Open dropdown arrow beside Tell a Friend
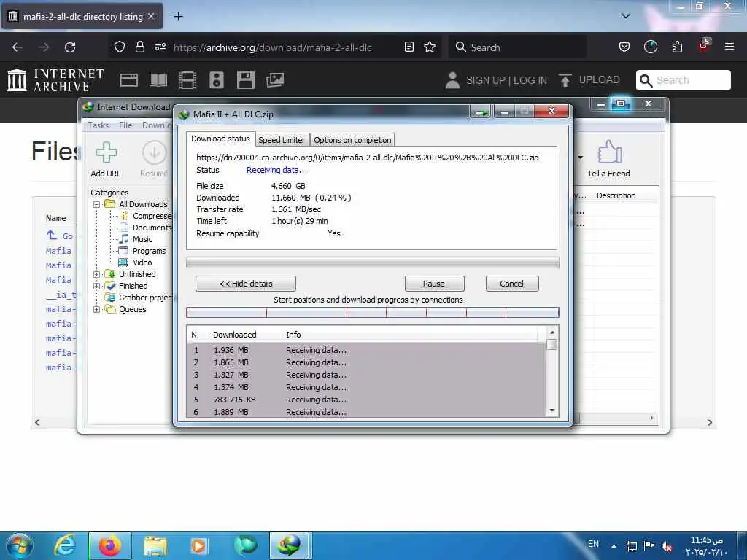 580,157
